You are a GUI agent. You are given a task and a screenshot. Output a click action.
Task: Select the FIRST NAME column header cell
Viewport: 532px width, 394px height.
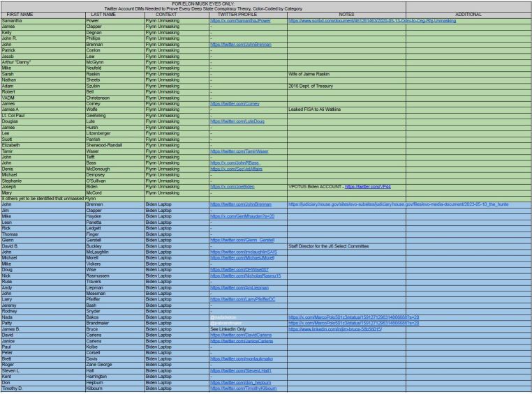click(x=19, y=14)
